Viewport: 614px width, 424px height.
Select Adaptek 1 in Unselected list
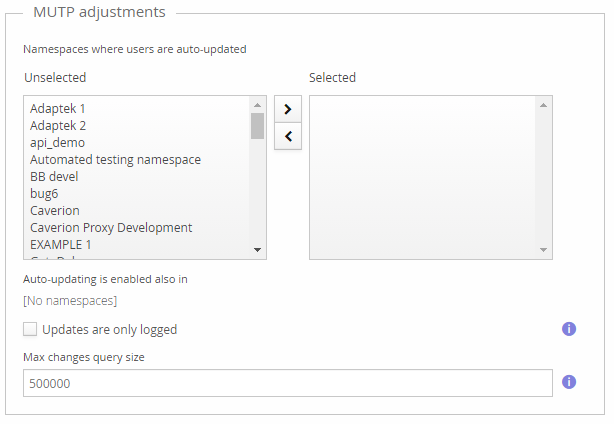(x=61, y=108)
